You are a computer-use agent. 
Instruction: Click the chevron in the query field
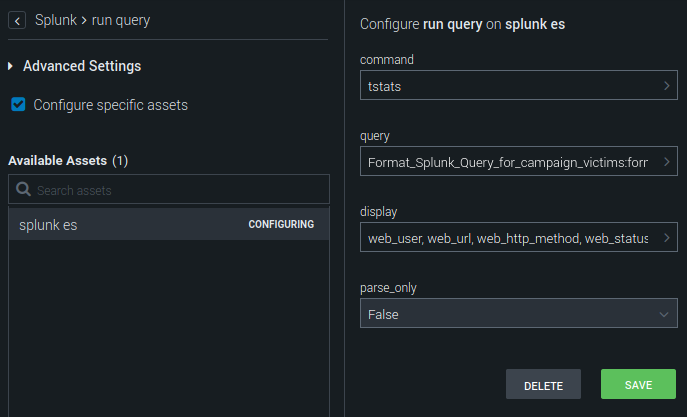click(x=666, y=161)
